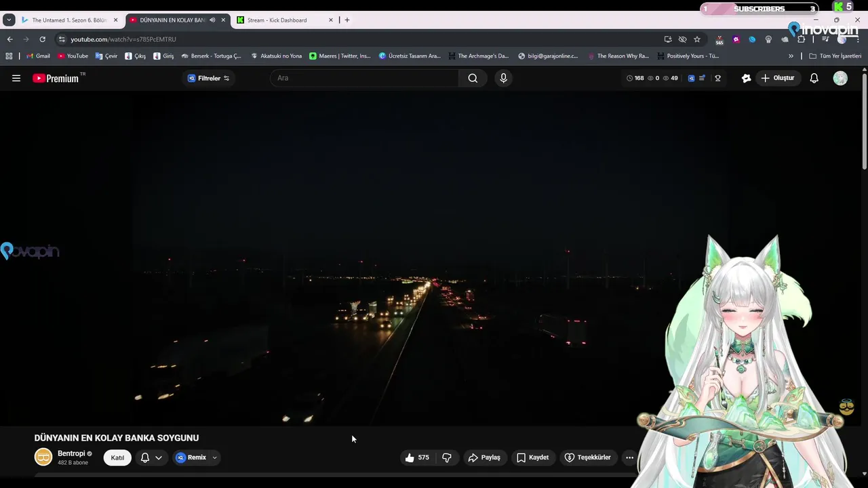Open the account avatar menu

pyautogui.click(x=840, y=78)
